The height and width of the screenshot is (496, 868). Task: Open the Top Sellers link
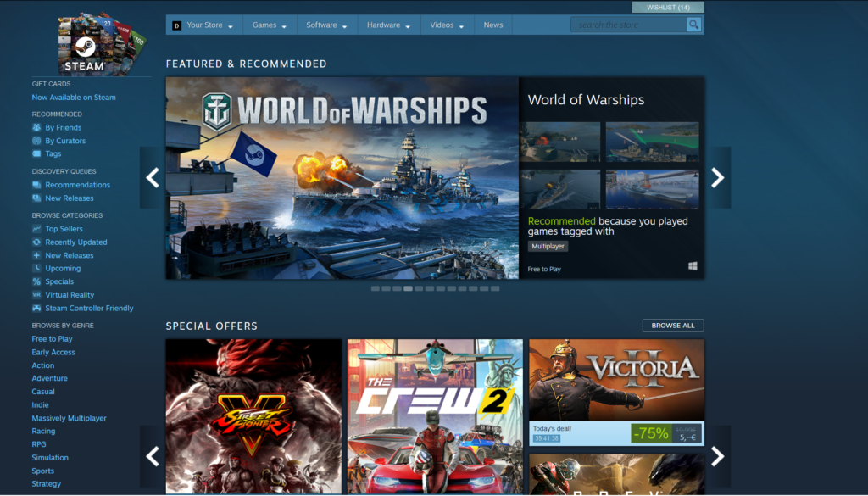pos(64,229)
